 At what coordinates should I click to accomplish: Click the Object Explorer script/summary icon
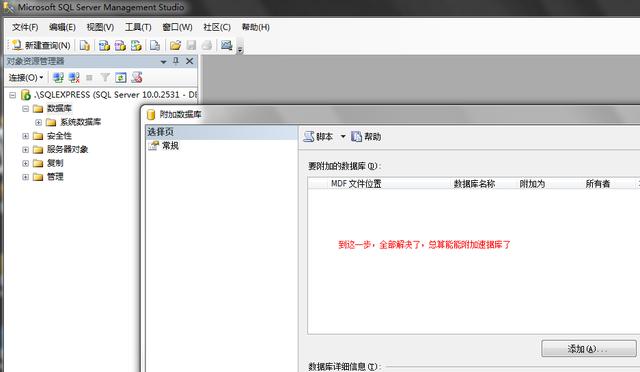click(137, 77)
